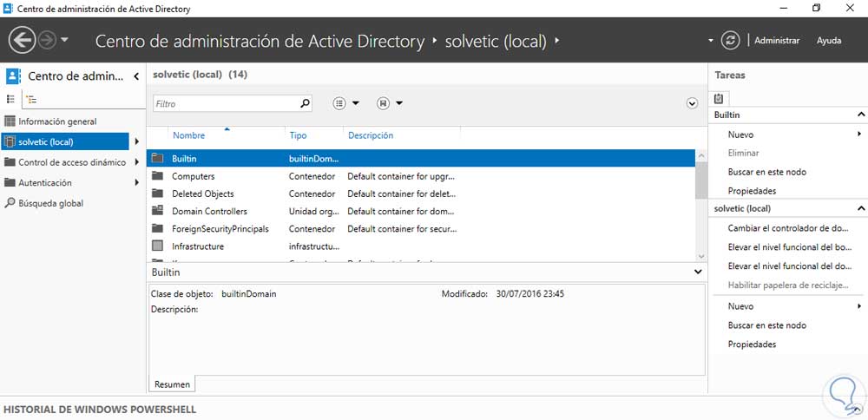Image resolution: width=868 pixels, height=420 pixels.
Task: Switch to list view tab in navigation pane
Action: [x=10, y=100]
